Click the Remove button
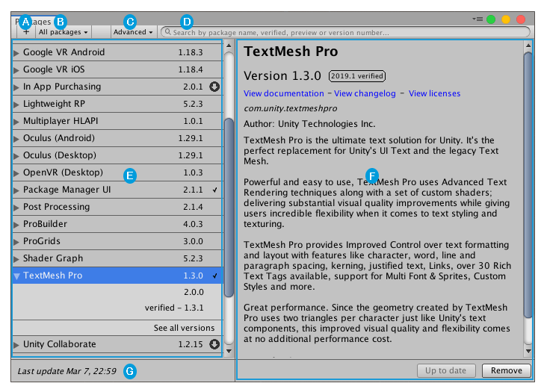 pos(506,370)
